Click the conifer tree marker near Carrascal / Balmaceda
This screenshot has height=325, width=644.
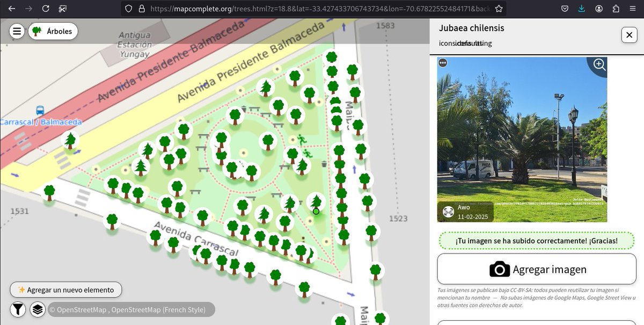tap(70, 141)
